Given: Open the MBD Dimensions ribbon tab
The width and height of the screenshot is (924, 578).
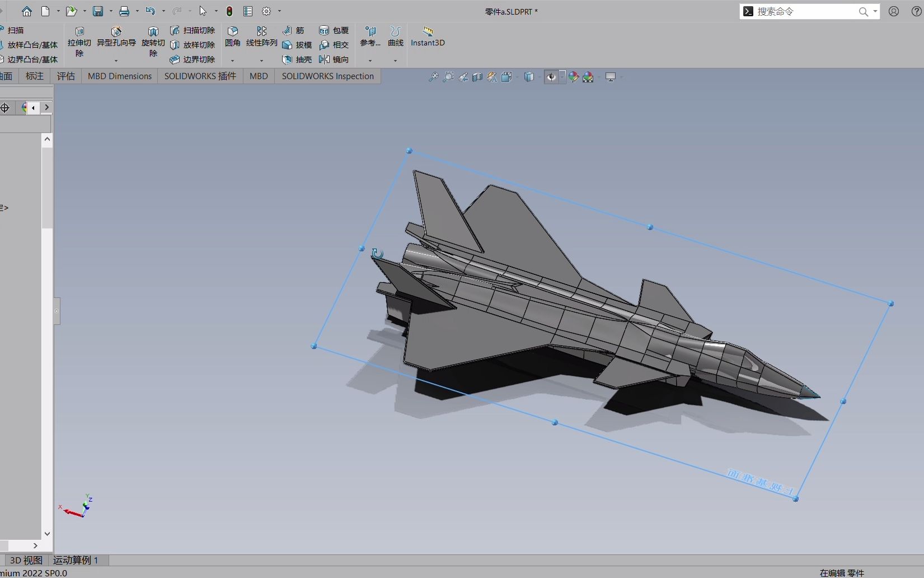Looking at the screenshot, I should click(x=119, y=76).
